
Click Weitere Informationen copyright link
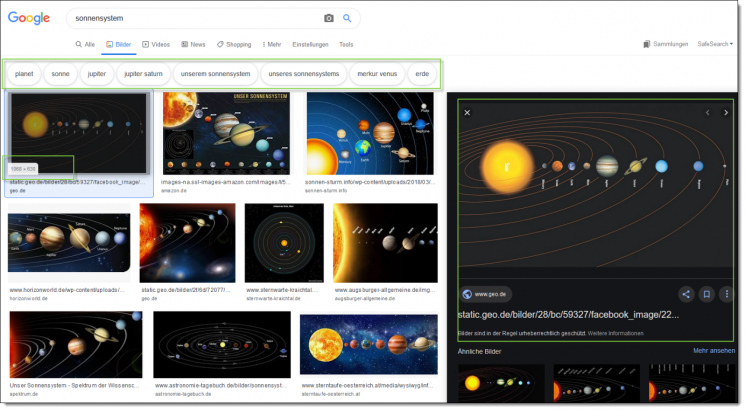coord(616,333)
